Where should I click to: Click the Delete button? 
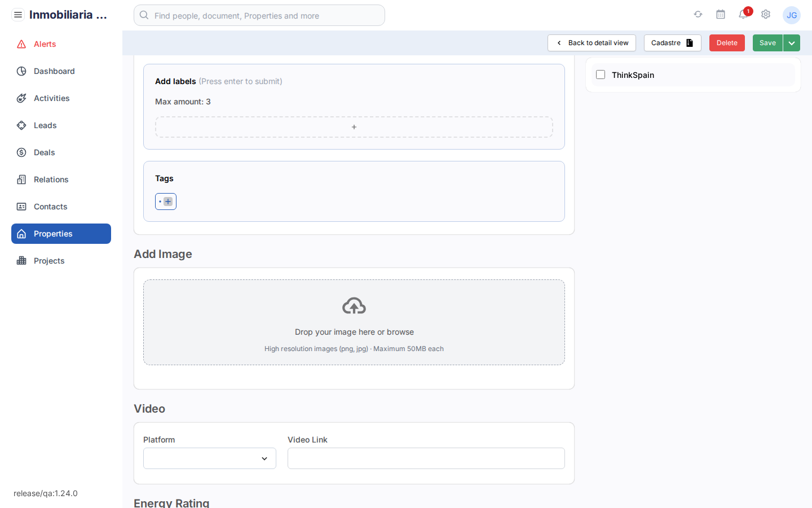click(727, 43)
